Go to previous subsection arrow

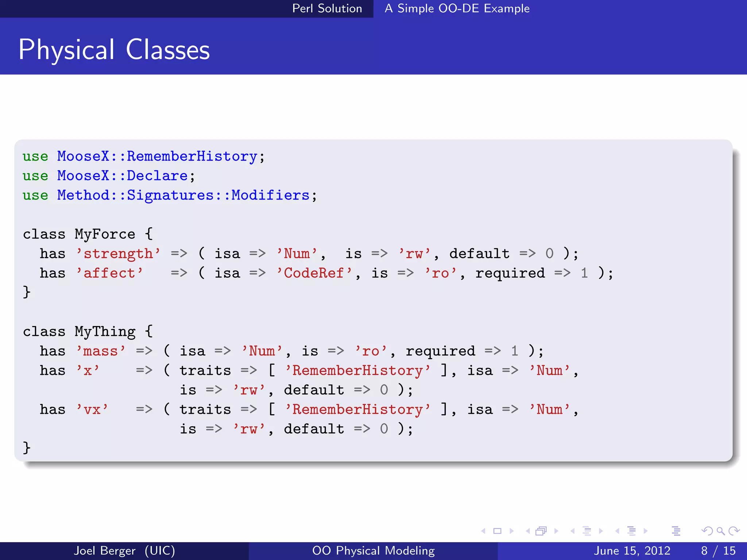573,531
